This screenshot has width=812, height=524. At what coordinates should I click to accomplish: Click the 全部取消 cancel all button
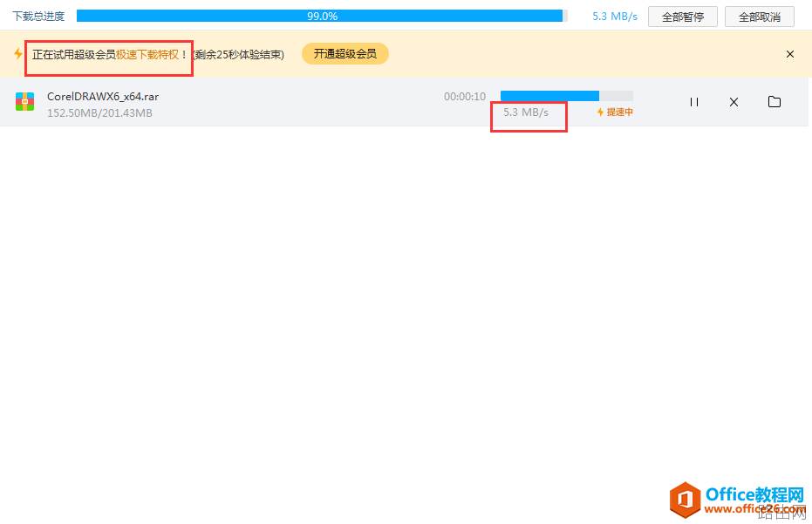(759, 16)
